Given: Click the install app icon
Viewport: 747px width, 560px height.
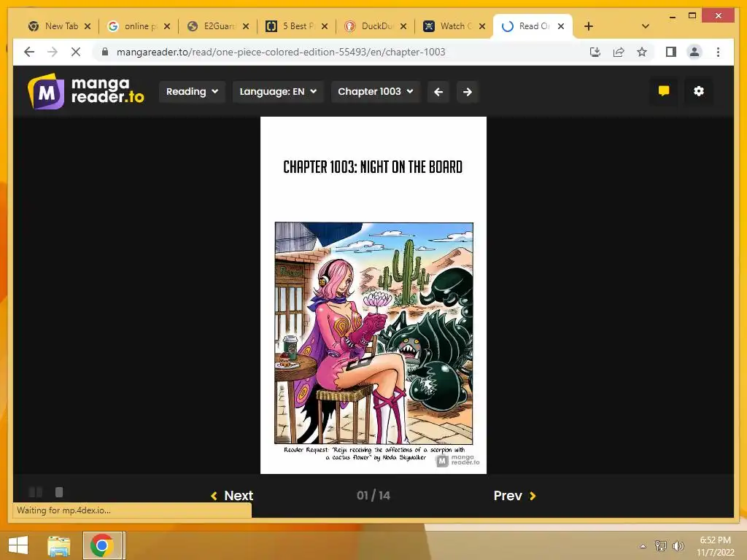Looking at the screenshot, I should (x=595, y=52).
